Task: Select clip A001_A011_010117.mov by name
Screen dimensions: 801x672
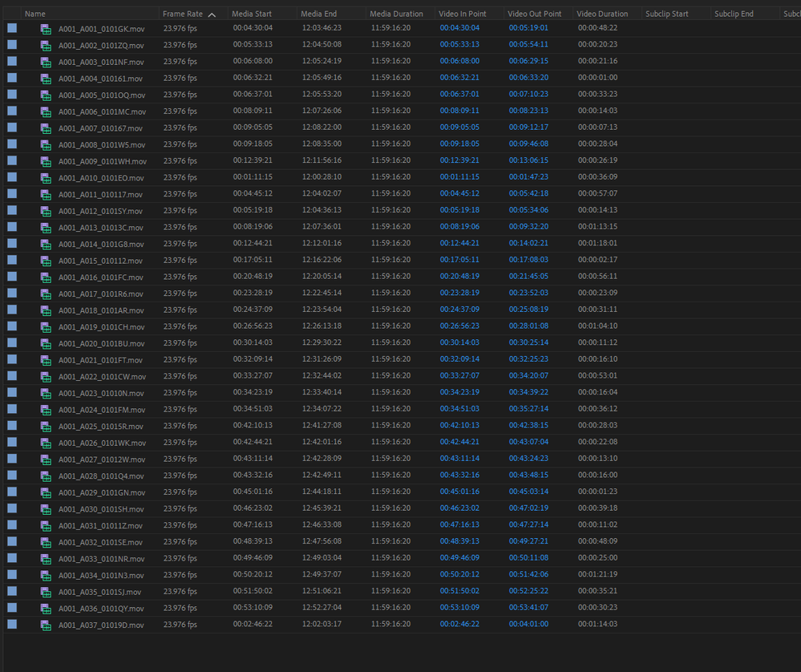Action: (x=101, y=195)
